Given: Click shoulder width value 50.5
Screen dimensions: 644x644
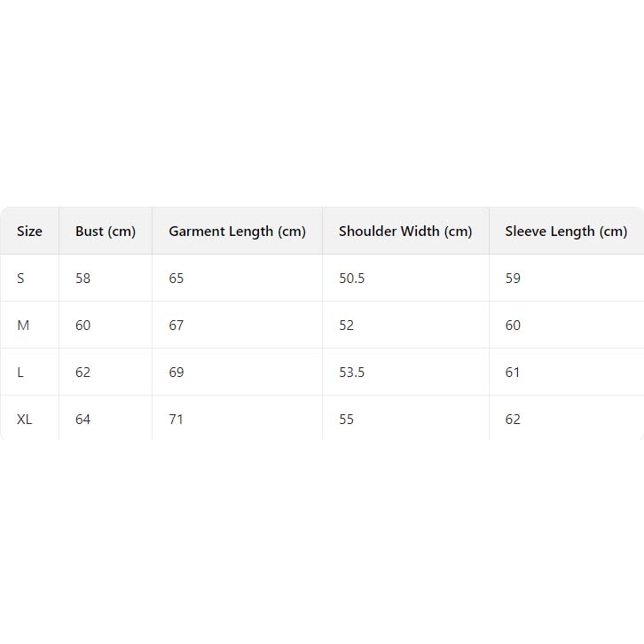Looking at the screenshot, I should [x=351, y=279].
